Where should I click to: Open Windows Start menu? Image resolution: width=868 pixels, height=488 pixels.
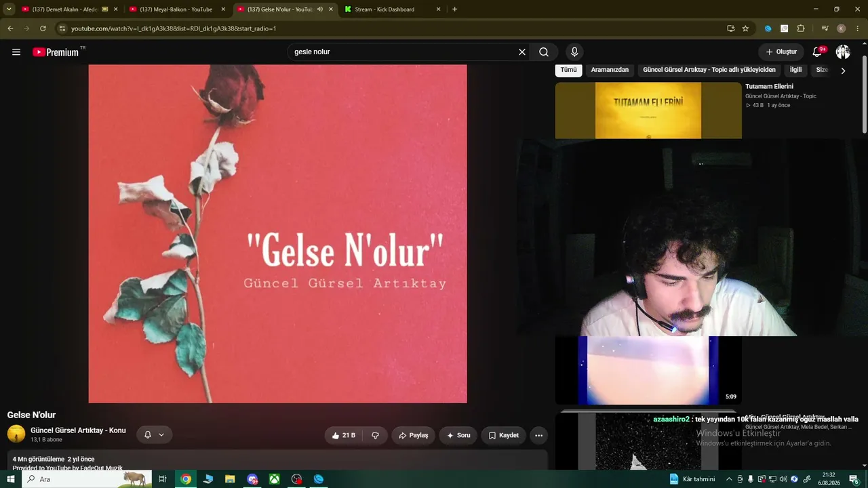point(10,479)
